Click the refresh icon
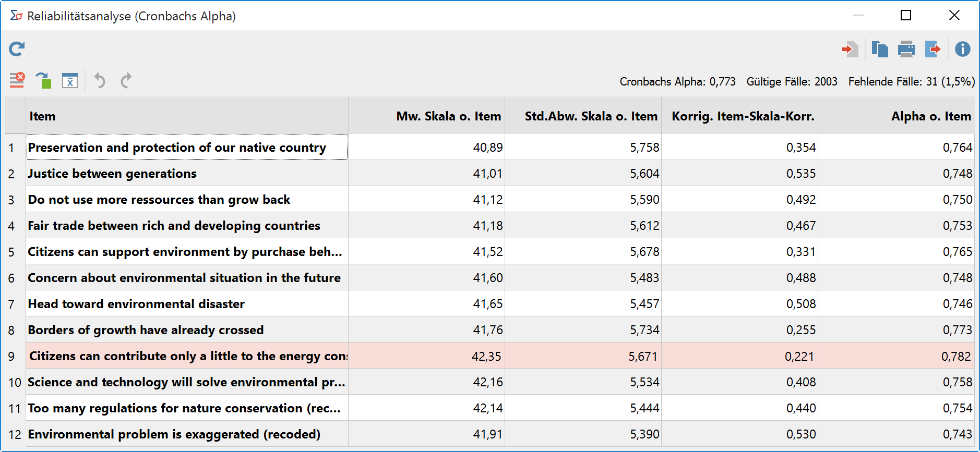980x452 pixels. pos(17,49)
